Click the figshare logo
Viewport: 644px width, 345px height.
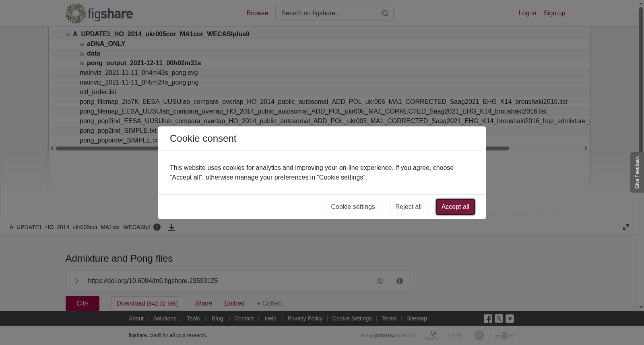pos(99,13)
